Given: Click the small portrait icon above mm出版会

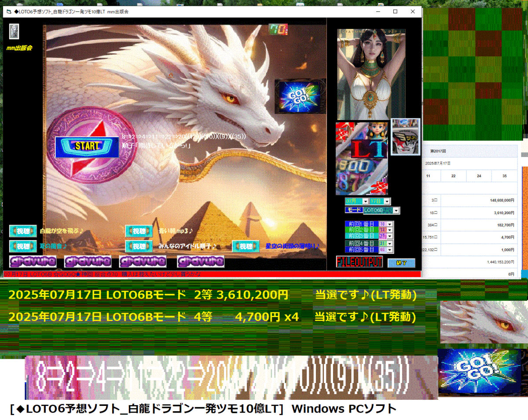Looking at the screenshot, I should (x=15, y=32).
